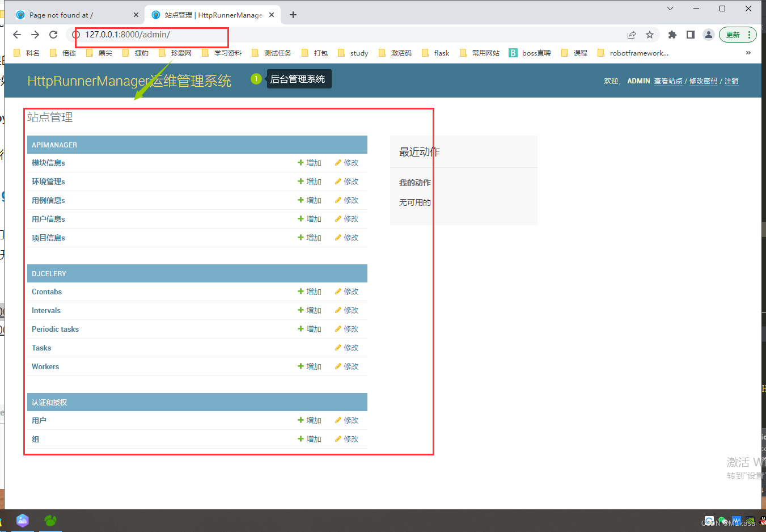
Task: Share this page icon in address bar
Action: 632,35
